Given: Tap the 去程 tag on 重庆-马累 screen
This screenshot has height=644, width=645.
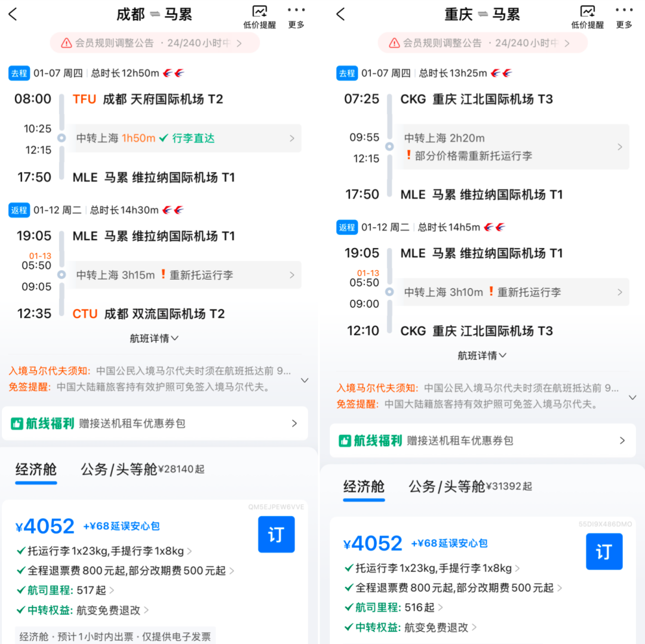Looking at the screenshot, I should [347, 73].
